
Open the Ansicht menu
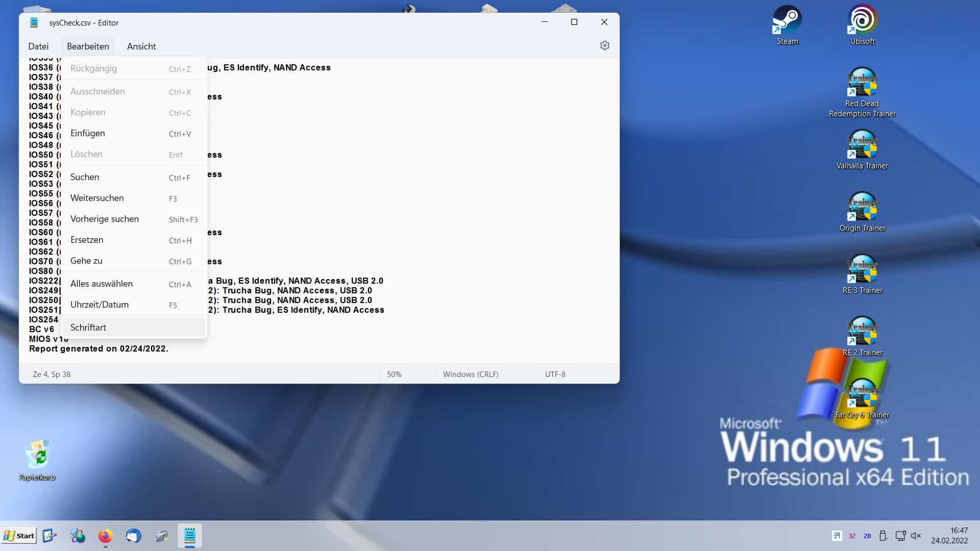pyautogui.click(x=141, y=46)
